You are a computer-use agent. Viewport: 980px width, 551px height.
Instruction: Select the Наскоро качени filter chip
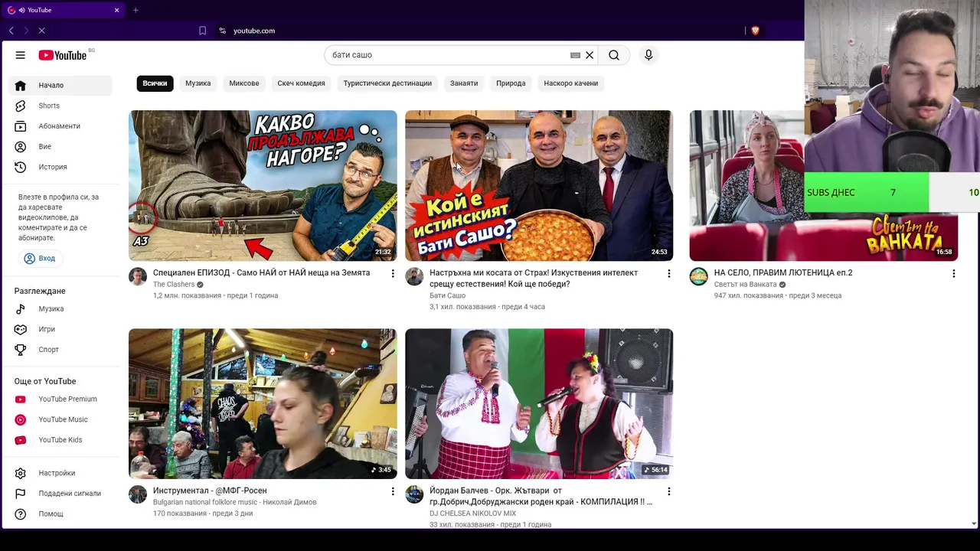tap(571, 83)
